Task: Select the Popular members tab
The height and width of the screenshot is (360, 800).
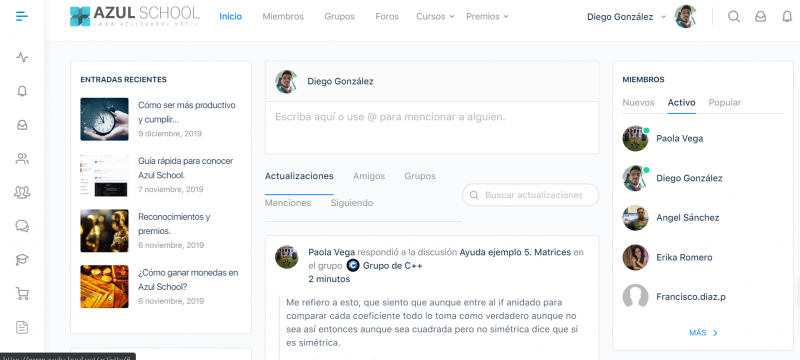Action: tap(724, 102)
